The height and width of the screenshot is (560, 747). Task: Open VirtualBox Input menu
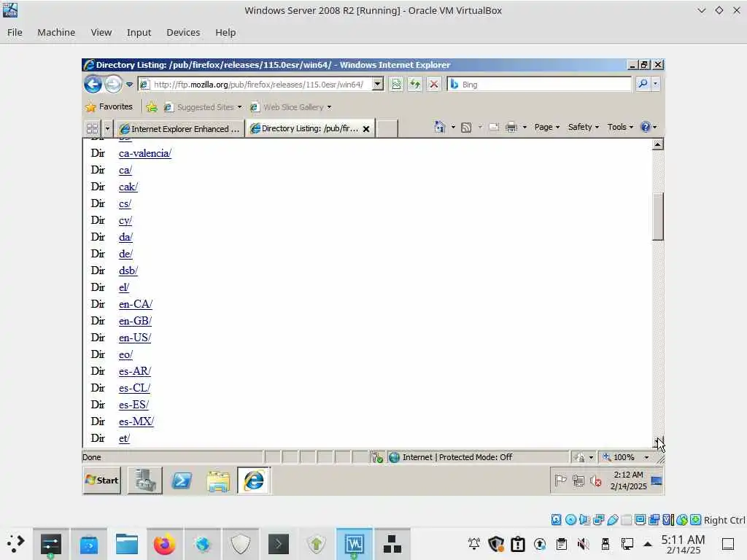click(x=139, y=32)
